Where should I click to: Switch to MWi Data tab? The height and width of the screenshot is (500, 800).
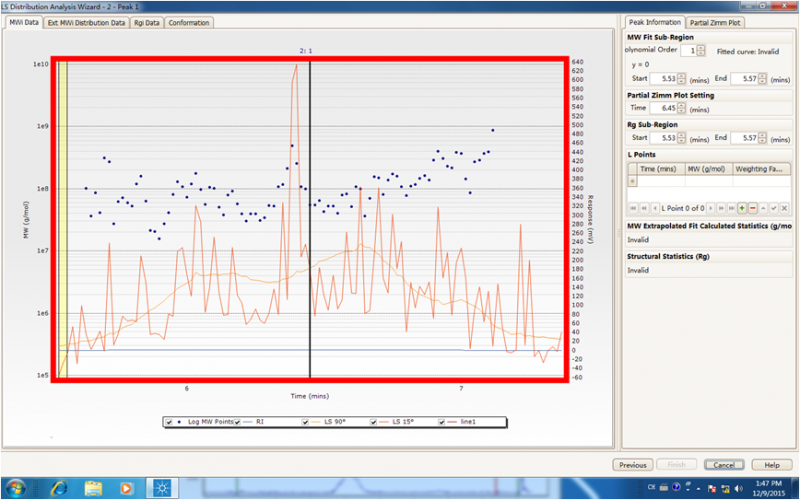pos(23,22)
